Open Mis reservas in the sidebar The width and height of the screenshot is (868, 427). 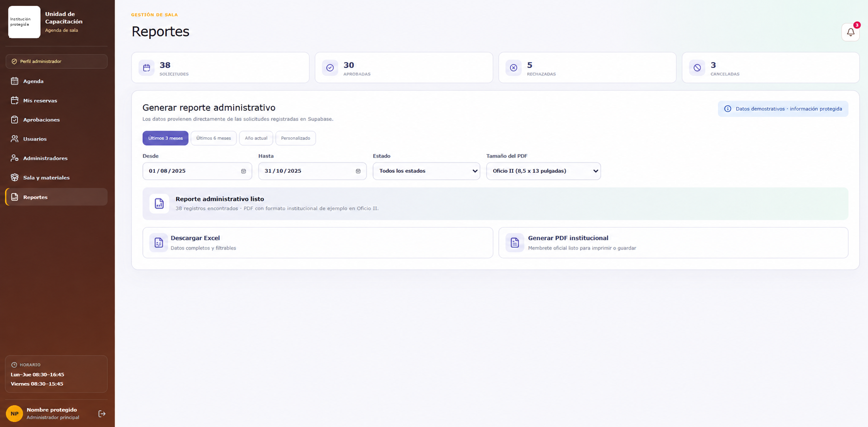pos(56,100)
